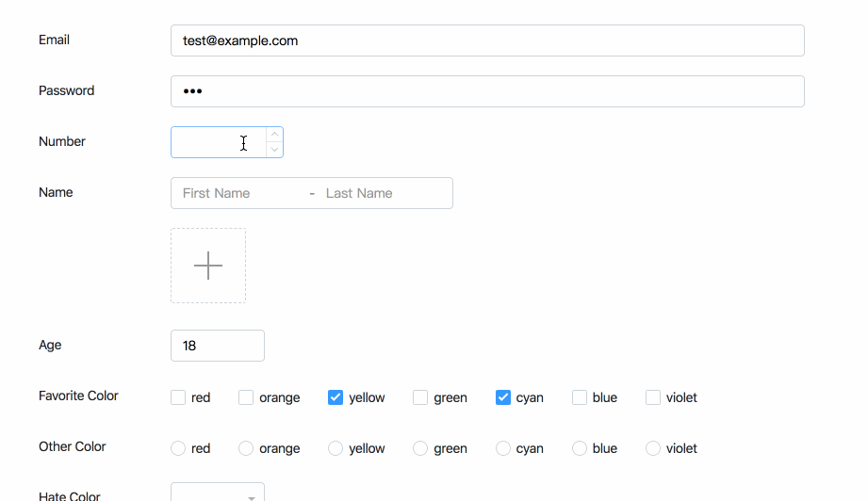The width and height of the screenshot is (868, 501).
Task: Check the red Favorite Color checkbox
Action: click(x=178, y=397)
